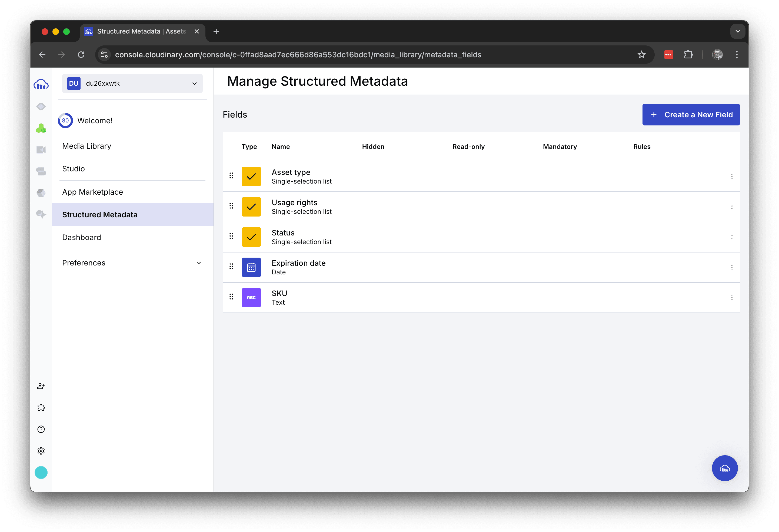Open three-dot menu for SKU field
The image size is (779, 532).
pos(731,298)
